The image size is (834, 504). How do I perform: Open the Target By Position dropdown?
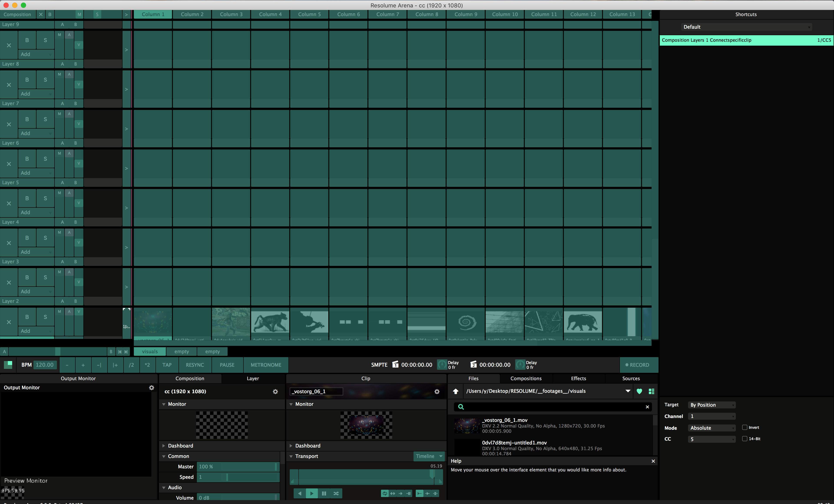coord(712,405)
